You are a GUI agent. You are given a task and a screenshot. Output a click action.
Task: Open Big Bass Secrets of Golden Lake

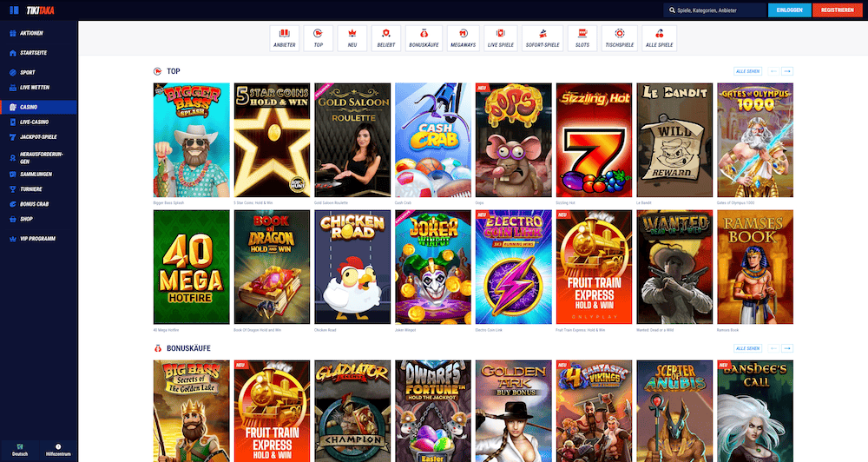click(x=192, y=411)
